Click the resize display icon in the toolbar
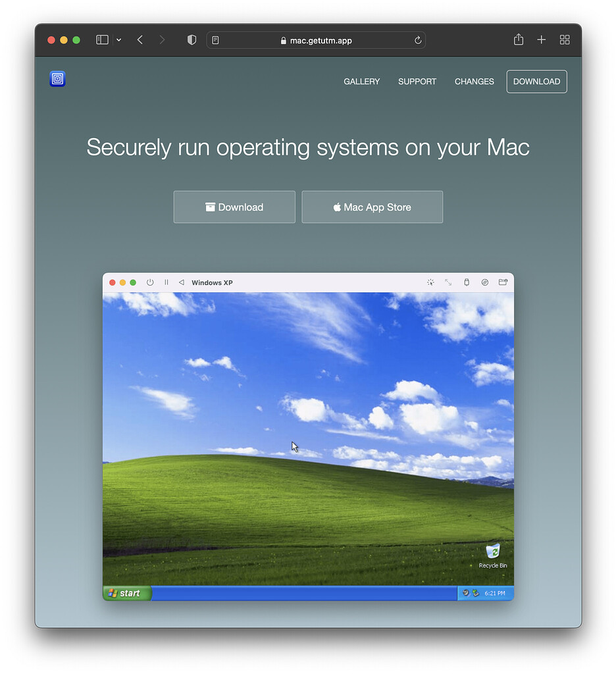The image size is (616, 674). 448,282
